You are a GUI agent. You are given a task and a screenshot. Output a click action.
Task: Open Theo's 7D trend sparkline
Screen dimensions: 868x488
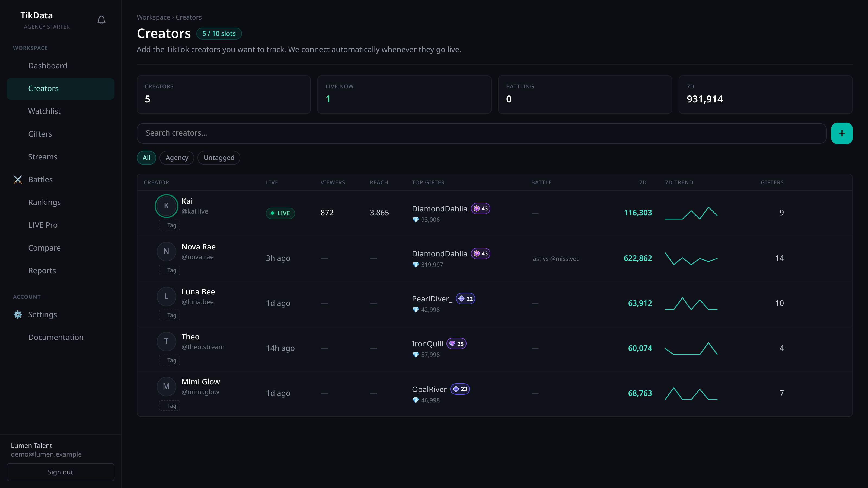click(691, 349)
